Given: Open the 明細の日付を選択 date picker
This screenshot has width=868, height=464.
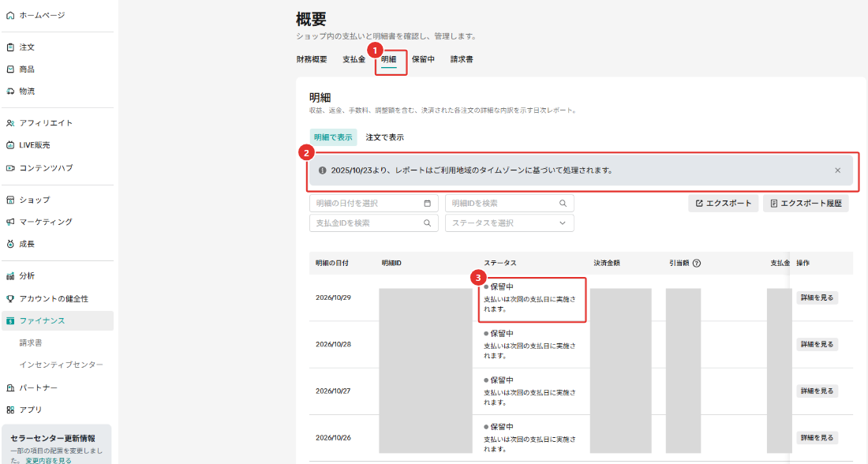Looking at the screenshot, I should point(374,204).
